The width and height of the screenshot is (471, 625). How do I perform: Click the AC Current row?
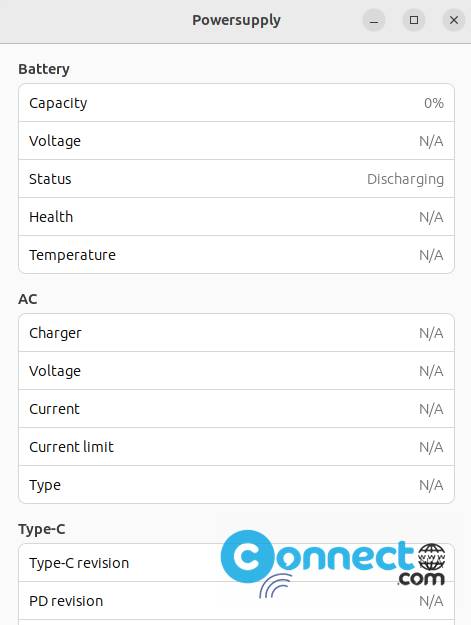point(236,409)
